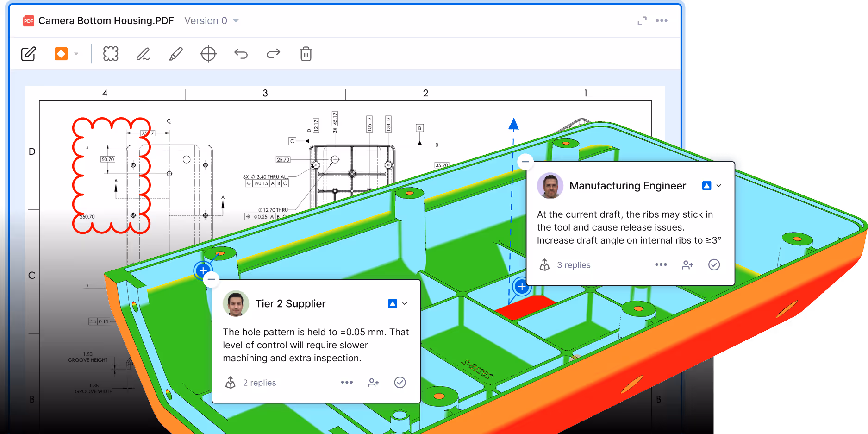Screen dimensions: 868x434
Task: Open more options on Tier 2 Supplier comment
Action: tap(347, 382)
